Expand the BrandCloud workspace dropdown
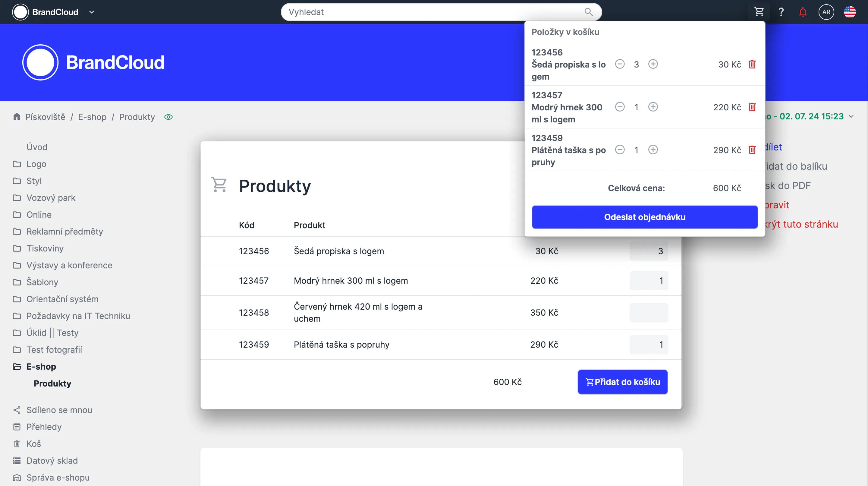This screenshot has width=868, height=486. coord(91,12)
